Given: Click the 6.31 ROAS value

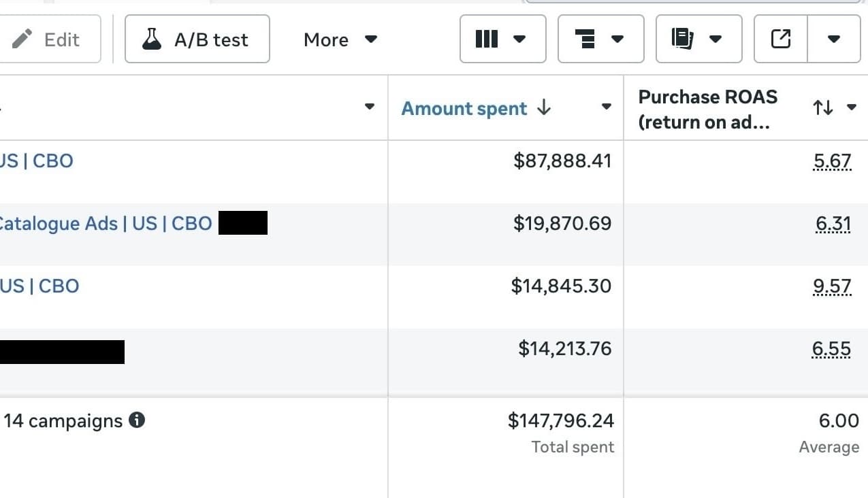Looking at the screenshot, I should [x=833, y=224].
